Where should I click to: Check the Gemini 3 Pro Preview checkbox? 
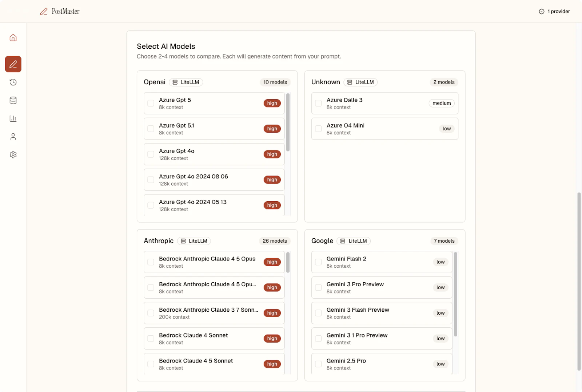[318, 287]
